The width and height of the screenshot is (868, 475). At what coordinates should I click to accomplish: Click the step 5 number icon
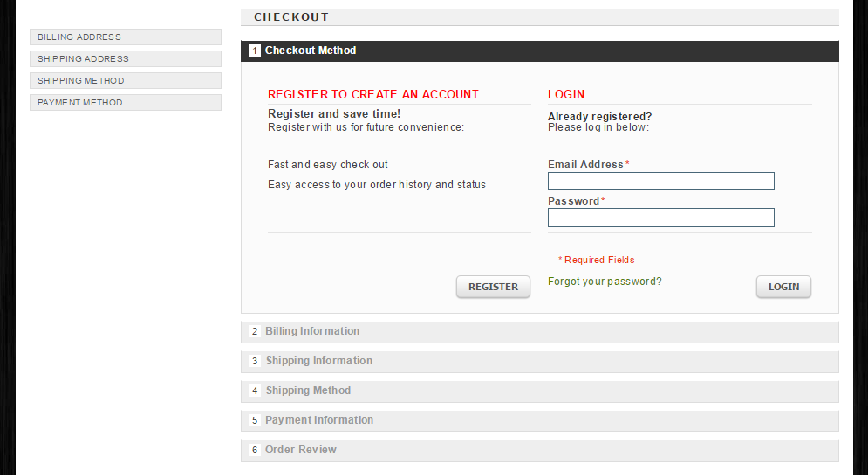pos(255,421)
